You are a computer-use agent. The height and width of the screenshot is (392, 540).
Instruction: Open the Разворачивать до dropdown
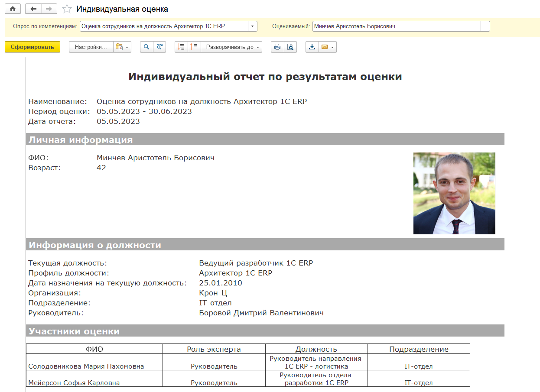(231, 47)
